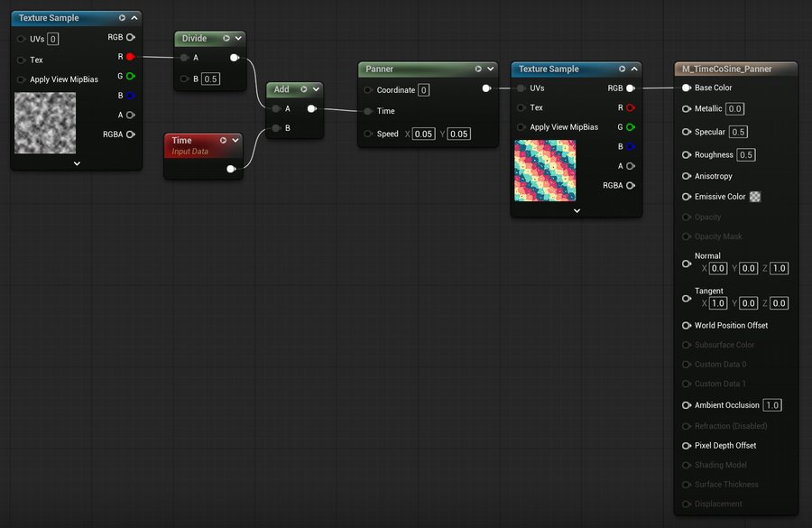Toggle preview on noise Texture Sample header

pyautogui.click(x=122, y=18)
